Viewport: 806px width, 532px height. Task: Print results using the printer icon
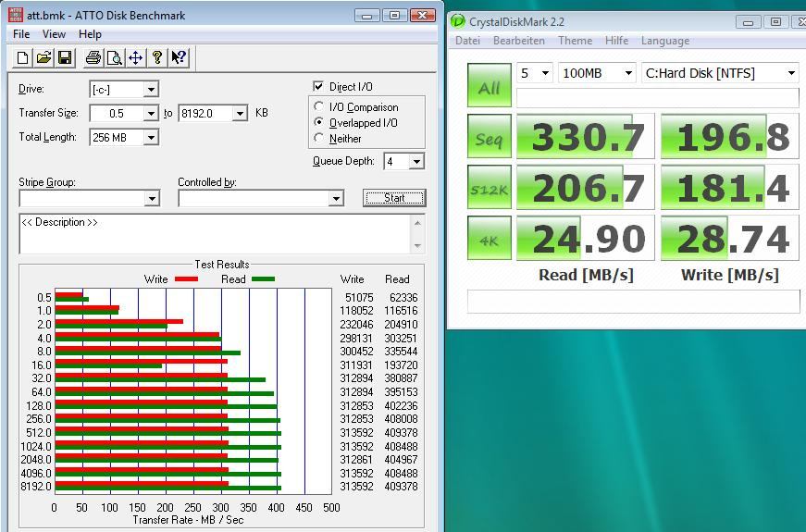point(93,57)
